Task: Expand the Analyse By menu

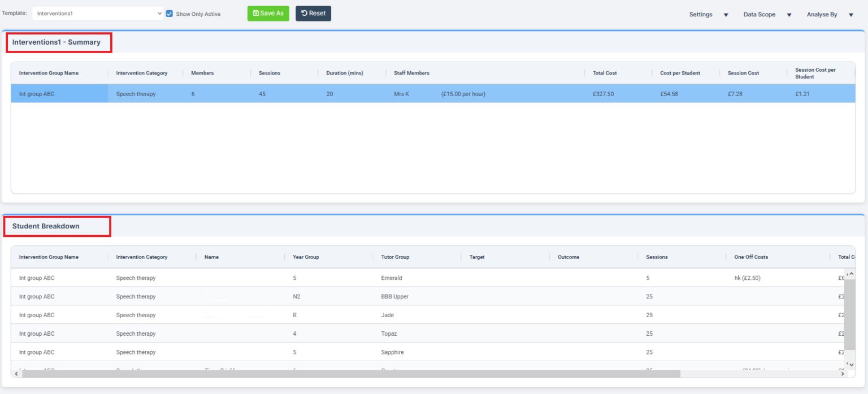Action: (x=822, y=14)
